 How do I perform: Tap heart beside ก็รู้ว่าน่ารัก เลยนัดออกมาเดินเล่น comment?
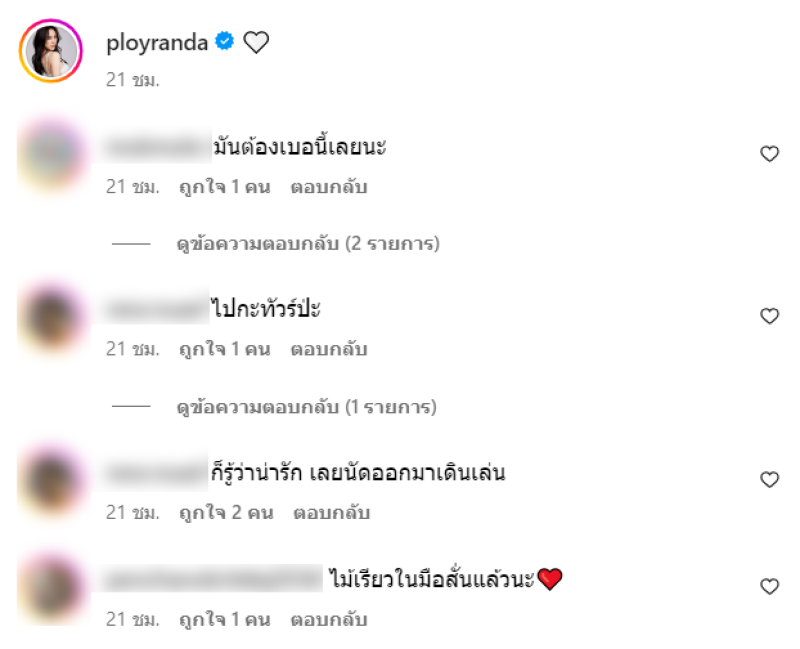(x=769, y=479)
